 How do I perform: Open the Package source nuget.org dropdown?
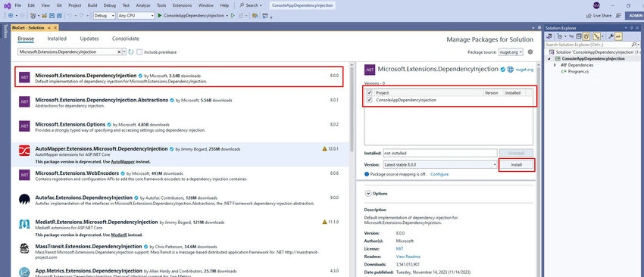(x=511, y=52)
